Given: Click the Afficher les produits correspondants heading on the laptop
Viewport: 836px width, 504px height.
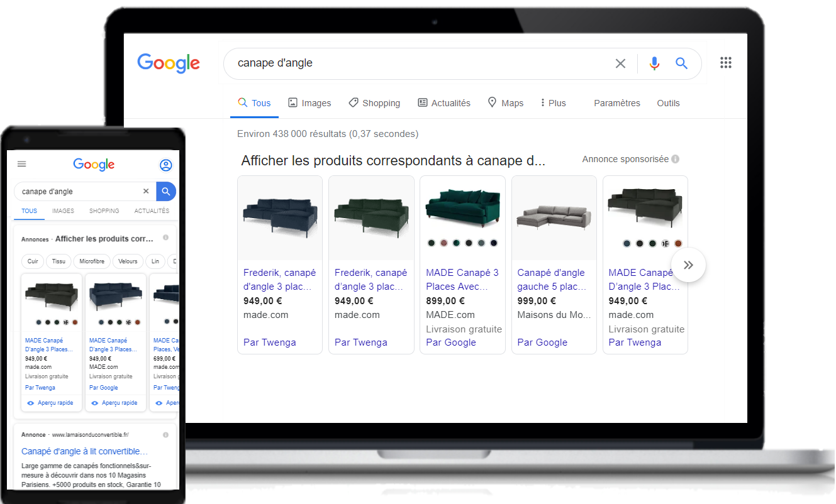Looking at the screenshot, I should 393,161.
